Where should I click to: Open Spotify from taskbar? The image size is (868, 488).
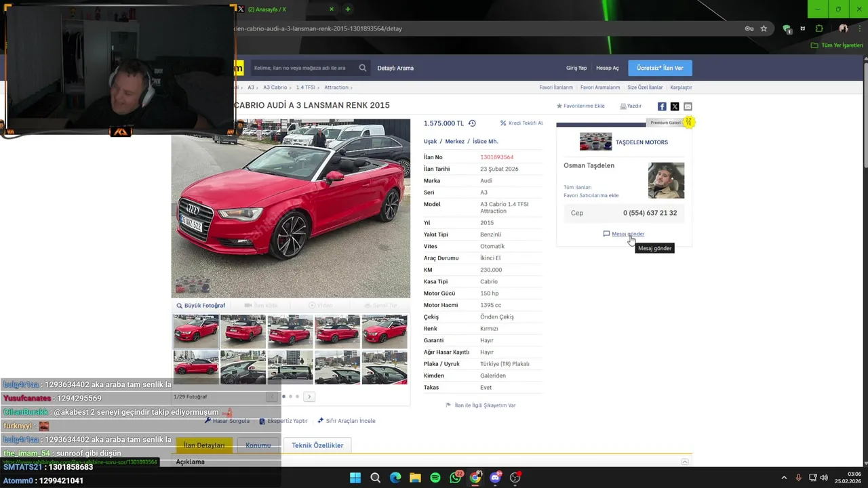(435, 478)
